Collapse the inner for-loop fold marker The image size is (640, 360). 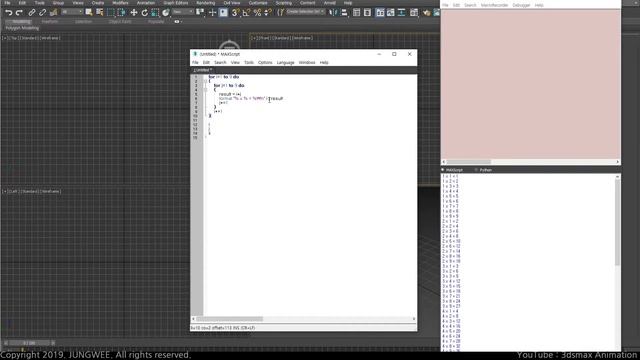pyautogui.click(x=206, y=90)
